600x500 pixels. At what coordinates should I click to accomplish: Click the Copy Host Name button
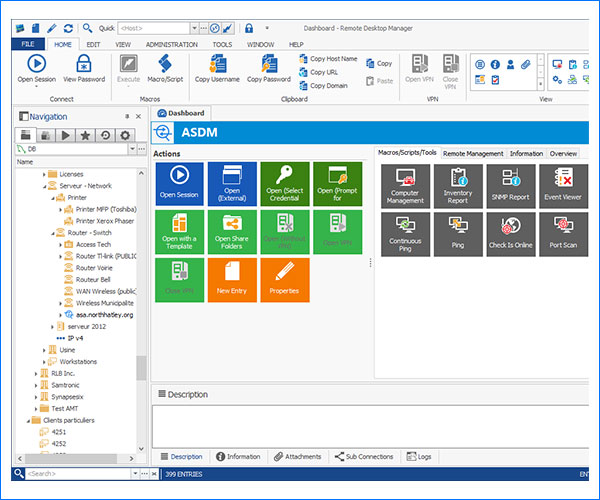click(328, 59)
